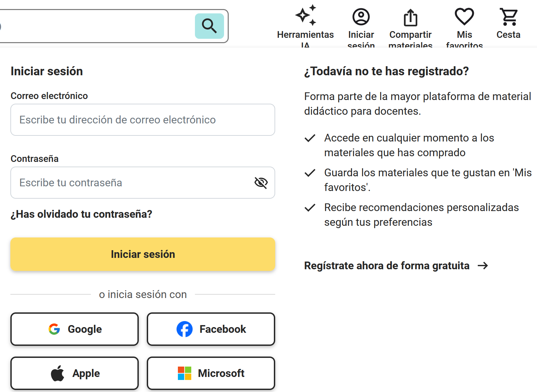537x392 pixels.
Task: Open Mis favoritos heart icon
Action: [x=464, y=16]
